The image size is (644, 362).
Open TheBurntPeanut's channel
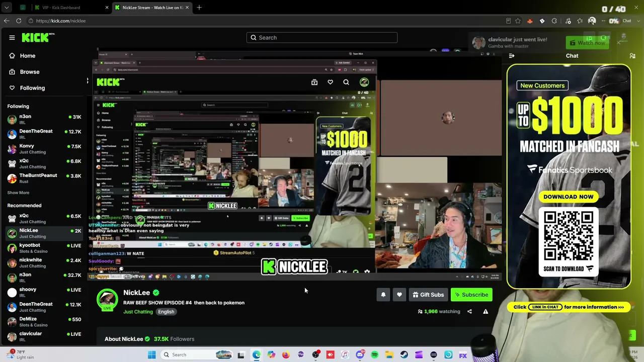(44, 178)
